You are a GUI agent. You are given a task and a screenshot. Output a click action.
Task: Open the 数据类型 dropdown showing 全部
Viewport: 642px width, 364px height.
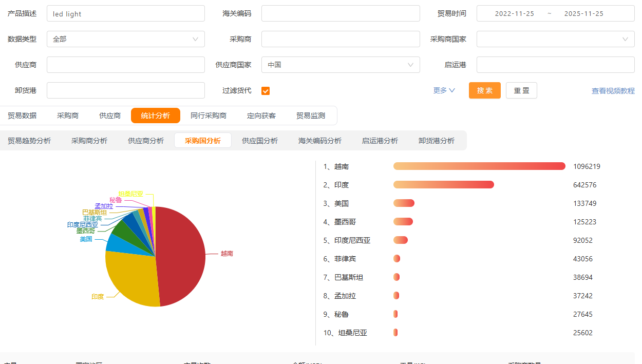point(126,39)
